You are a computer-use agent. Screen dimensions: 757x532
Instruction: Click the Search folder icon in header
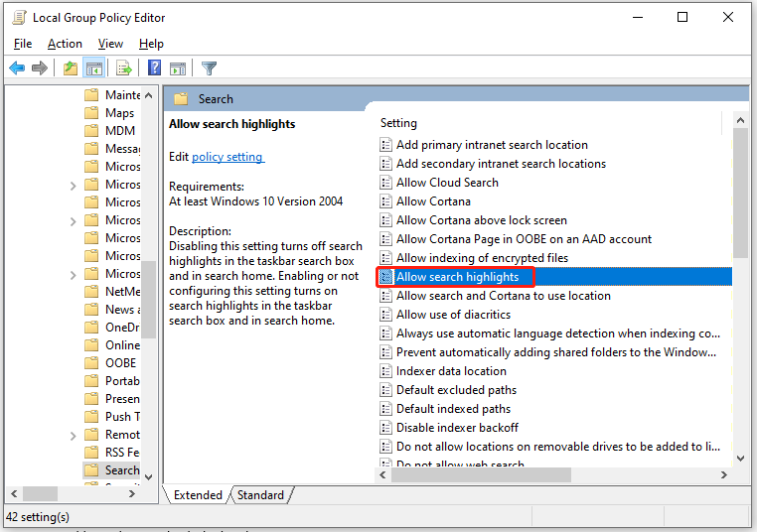coord(181,99)
